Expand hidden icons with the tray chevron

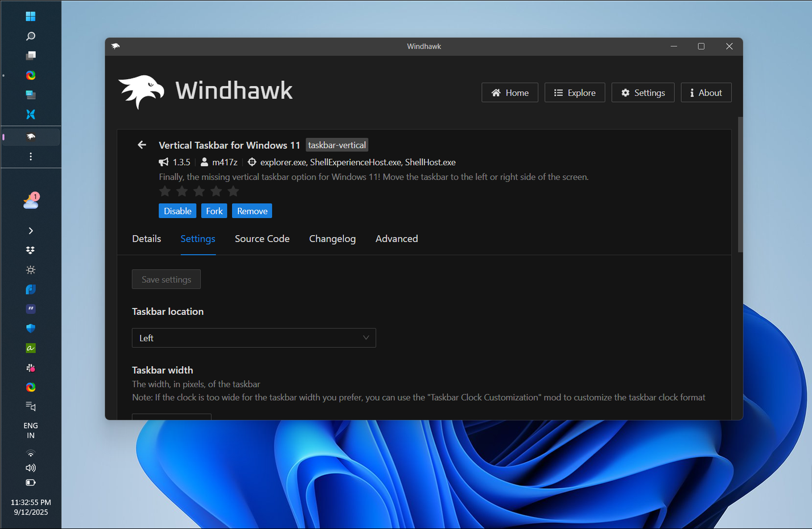(30, 231)
